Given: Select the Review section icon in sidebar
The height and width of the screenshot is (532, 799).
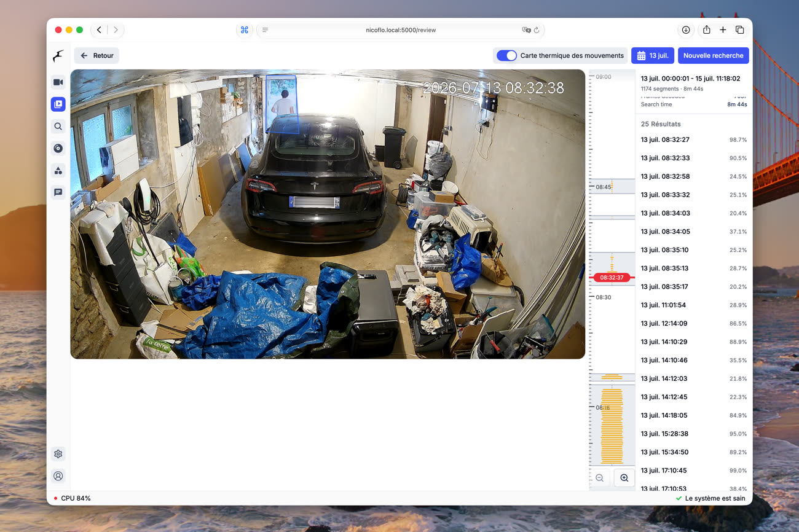Looking at the screenshot, I should point(58,104).
